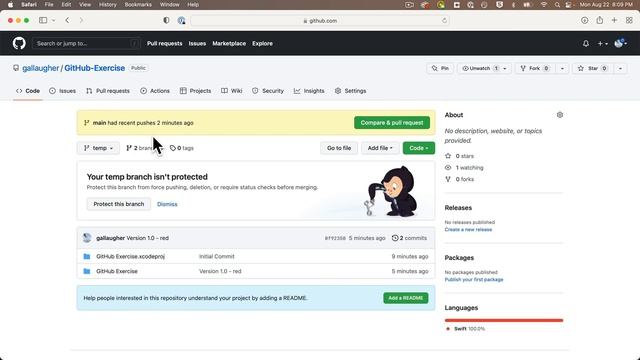Switch to the Code tab

click(x=28, y=91)
